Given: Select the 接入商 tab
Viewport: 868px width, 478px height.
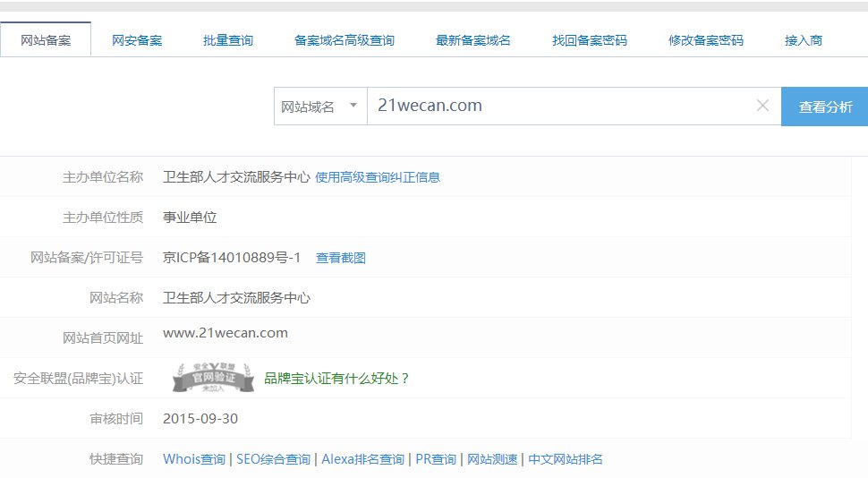Looking at the screenshot, I should (804, 40).
